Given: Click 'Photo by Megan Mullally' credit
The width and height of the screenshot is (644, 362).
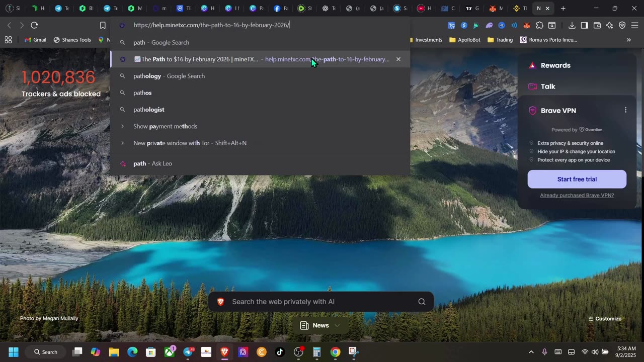Looking at the screenshot, I should [49, 318].
